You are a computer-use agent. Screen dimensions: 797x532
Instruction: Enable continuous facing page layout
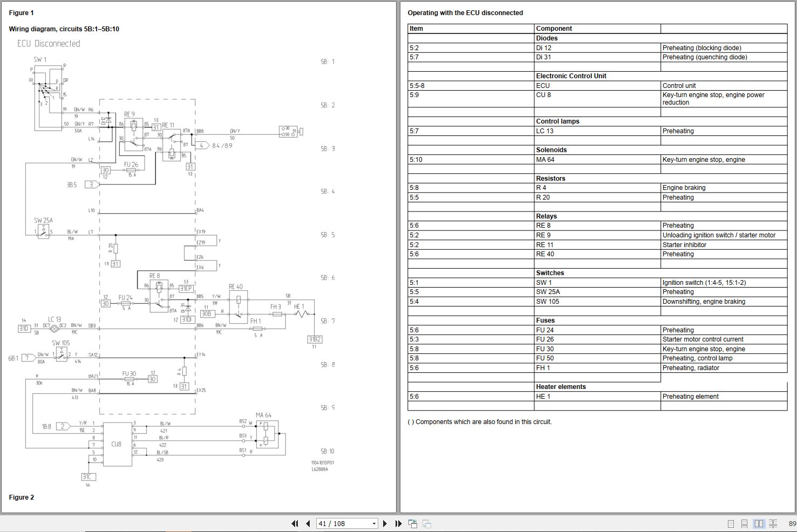[x=773, y=523]
